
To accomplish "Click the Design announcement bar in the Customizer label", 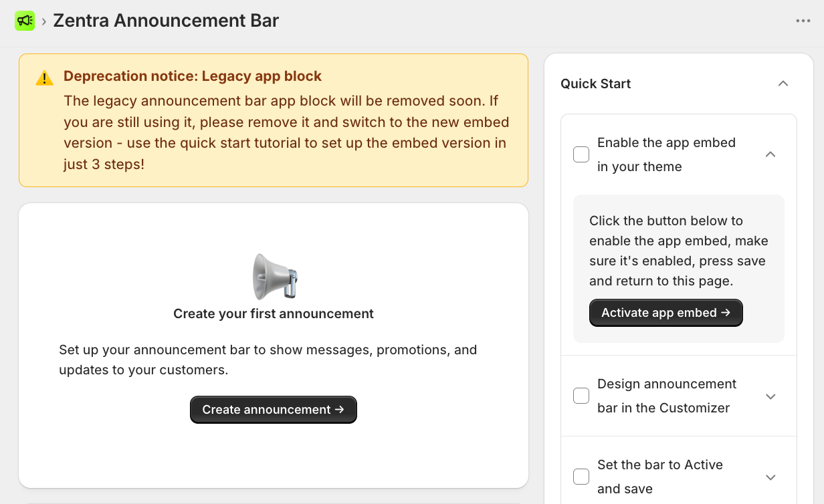I will pyautogui.click(x=667, y=396).
